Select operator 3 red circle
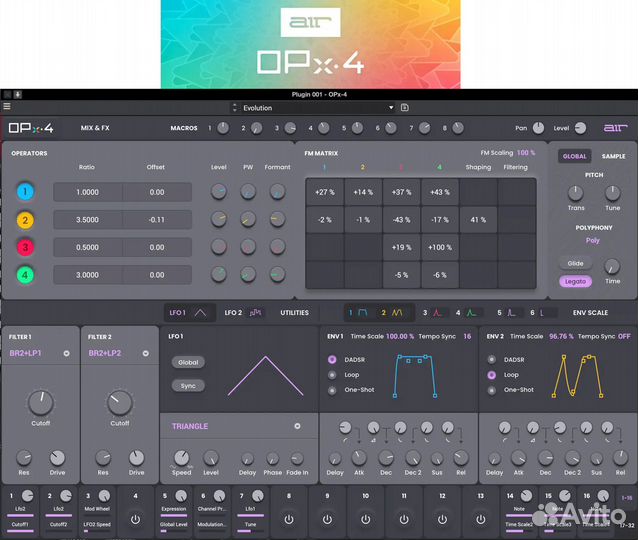Image resolution: width=638 pixels, height=540 pixels. click(25, 247)
